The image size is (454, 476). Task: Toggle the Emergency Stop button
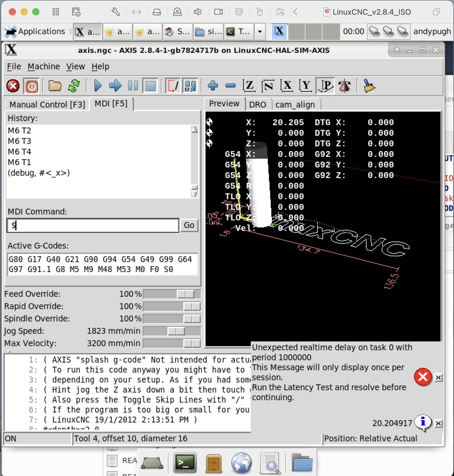pyautogui.click(x=13, y=86)
